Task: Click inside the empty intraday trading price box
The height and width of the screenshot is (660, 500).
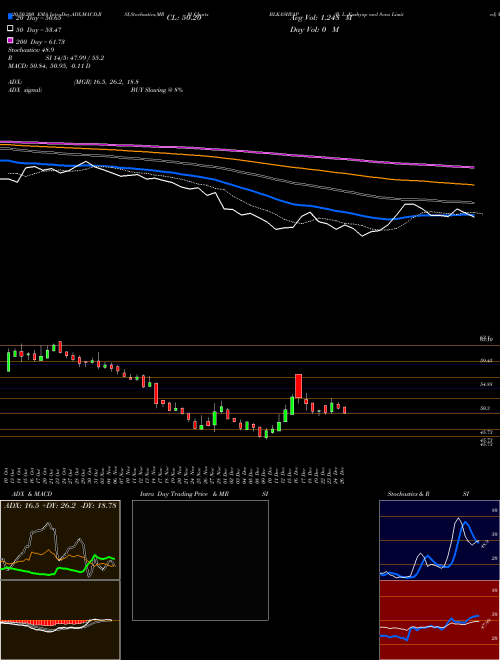Action: coord(200,560)
